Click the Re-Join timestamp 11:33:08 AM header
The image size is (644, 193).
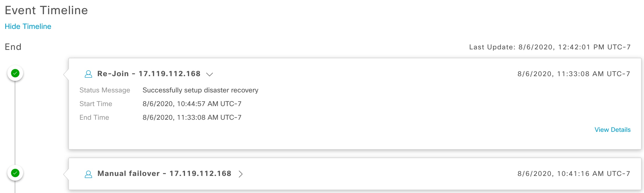[574, 74]
